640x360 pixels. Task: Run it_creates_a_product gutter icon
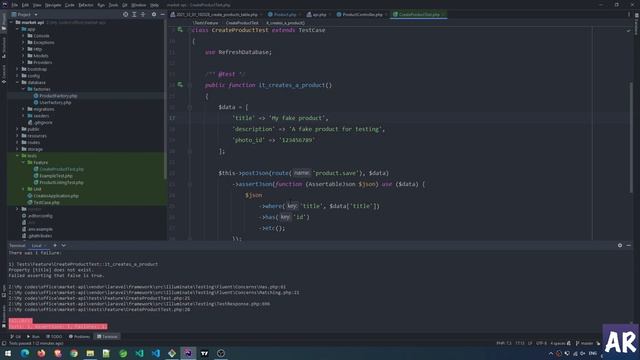click(180, 85)
